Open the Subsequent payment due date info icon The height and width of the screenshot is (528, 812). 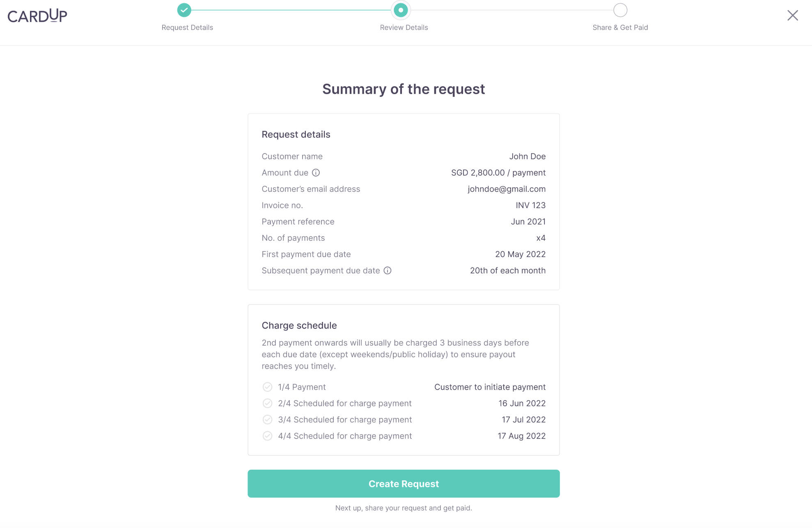(x=388, y=271)
